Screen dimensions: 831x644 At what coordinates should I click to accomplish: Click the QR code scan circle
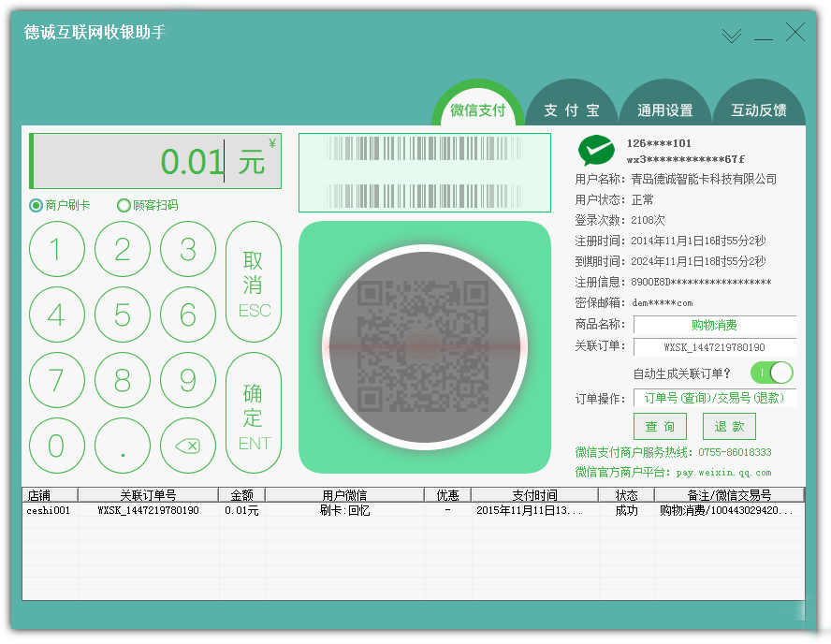(424, 347)
